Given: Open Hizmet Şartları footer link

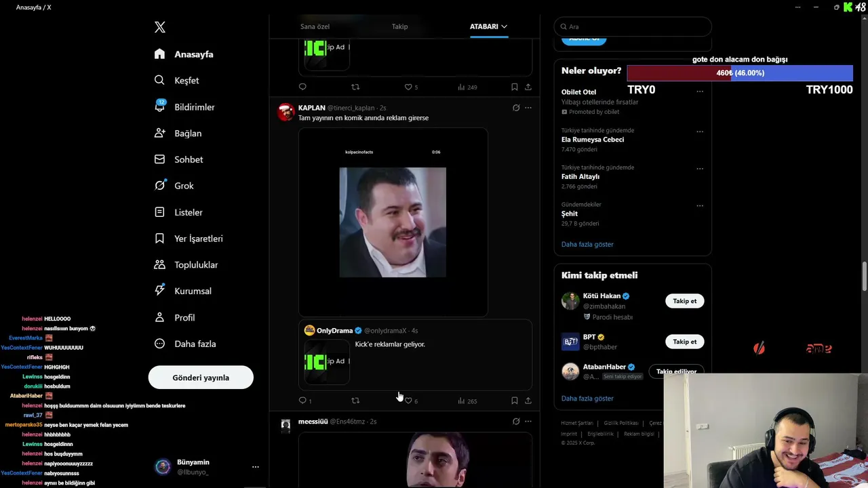Looking at the screenshot, I should pyautogui.click(x=576, y=423).
